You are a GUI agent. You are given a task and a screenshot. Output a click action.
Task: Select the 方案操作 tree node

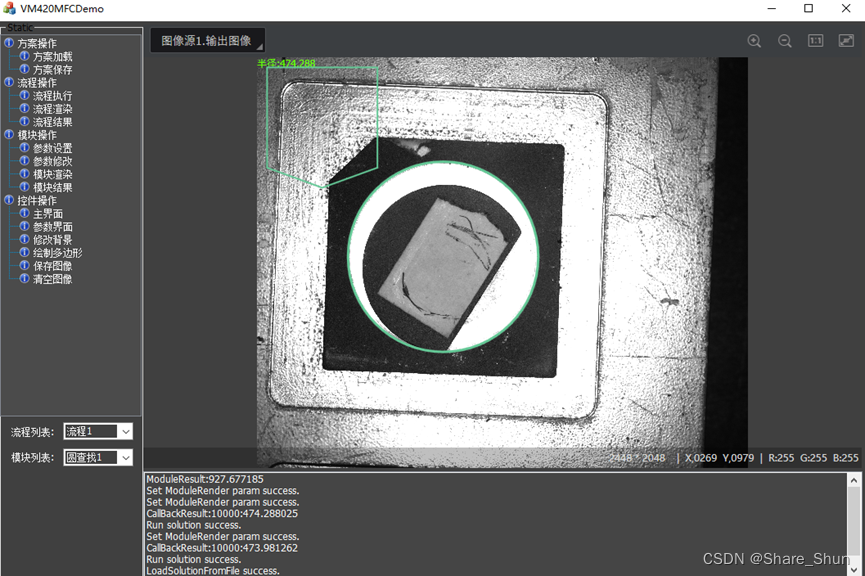click(x=36, y=43)
